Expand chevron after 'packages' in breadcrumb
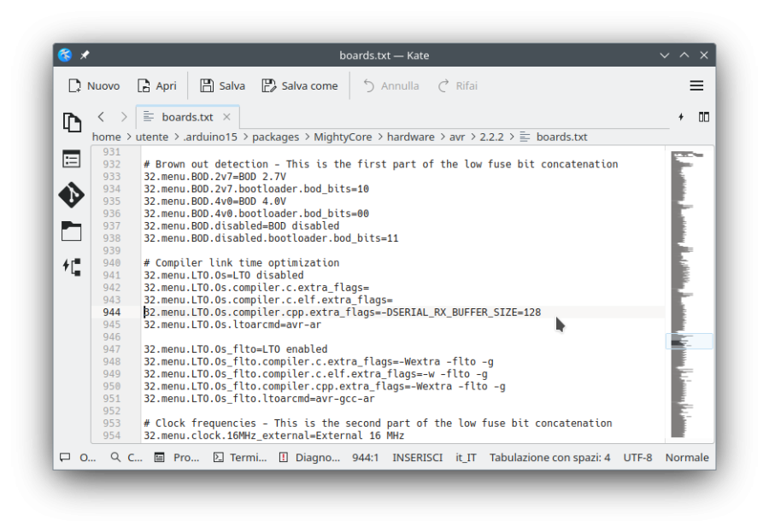This screenshot has height=532, width=769. [x=307, y=137]
